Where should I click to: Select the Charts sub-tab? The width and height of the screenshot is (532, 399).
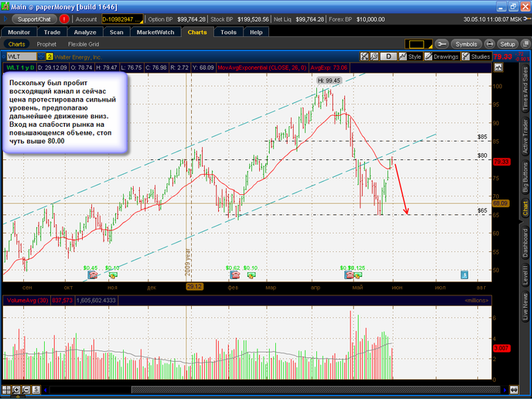tap(17, 44)
